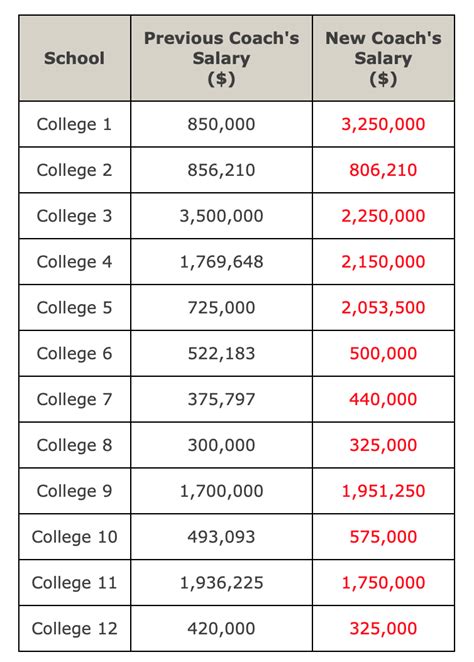Select the College 2 previous salary 856,210

pyautogui.click(x=222, y=170)
